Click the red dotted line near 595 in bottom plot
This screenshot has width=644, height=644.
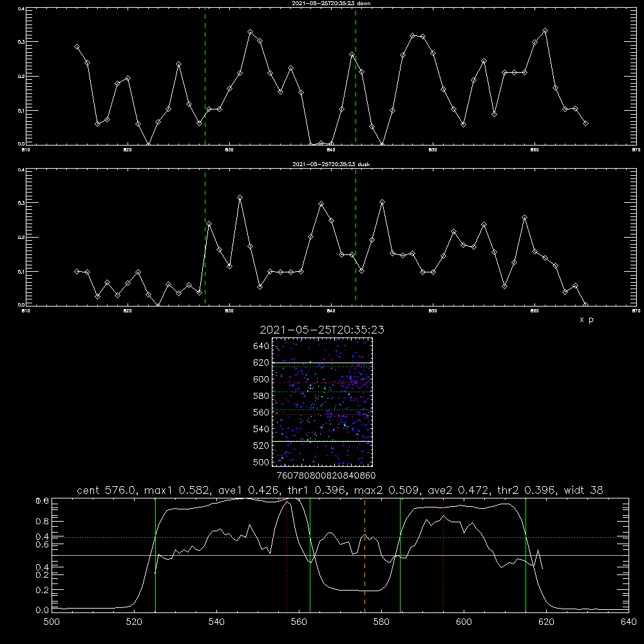pos(444,554)
